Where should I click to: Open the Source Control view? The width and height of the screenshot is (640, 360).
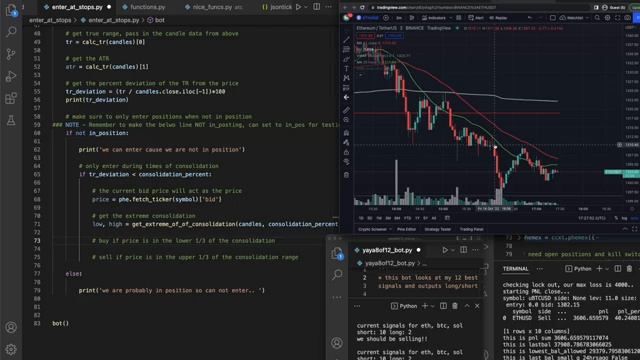pyautogui.click(x=11, y=54)
